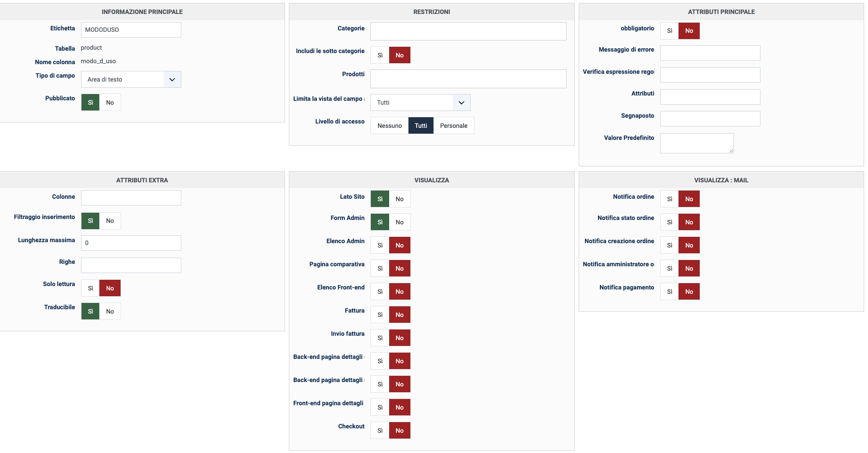Click the Etichetta text field
The height and width of the screenshot is (453, 868).
(x=131, y=30)
